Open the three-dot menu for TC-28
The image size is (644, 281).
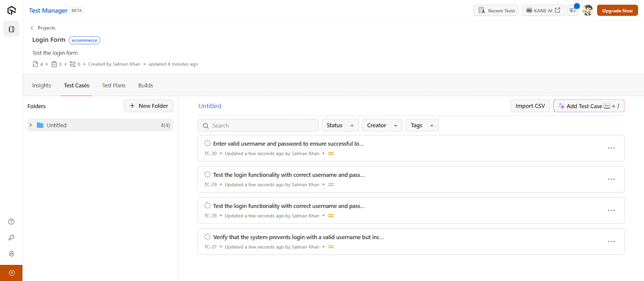pyautogui.click(x=611, y=210)
